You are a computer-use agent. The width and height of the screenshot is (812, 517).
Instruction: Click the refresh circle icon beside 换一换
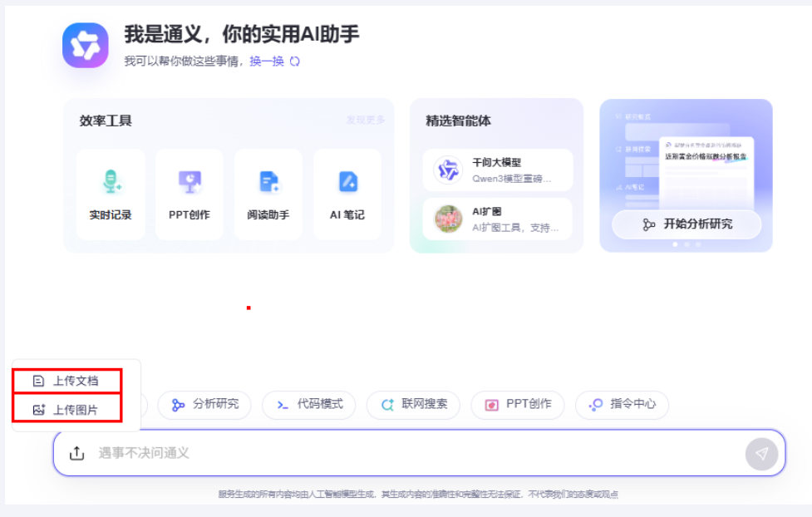tap(295, 62)
